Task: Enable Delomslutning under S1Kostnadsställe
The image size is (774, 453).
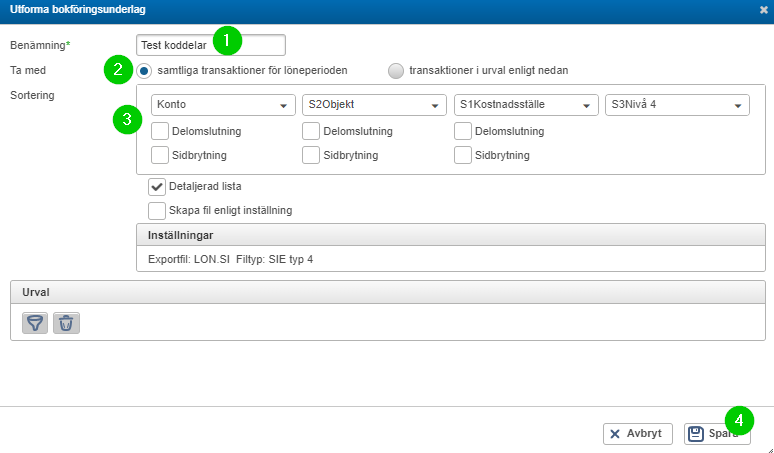Action: (x=463, y=131)
